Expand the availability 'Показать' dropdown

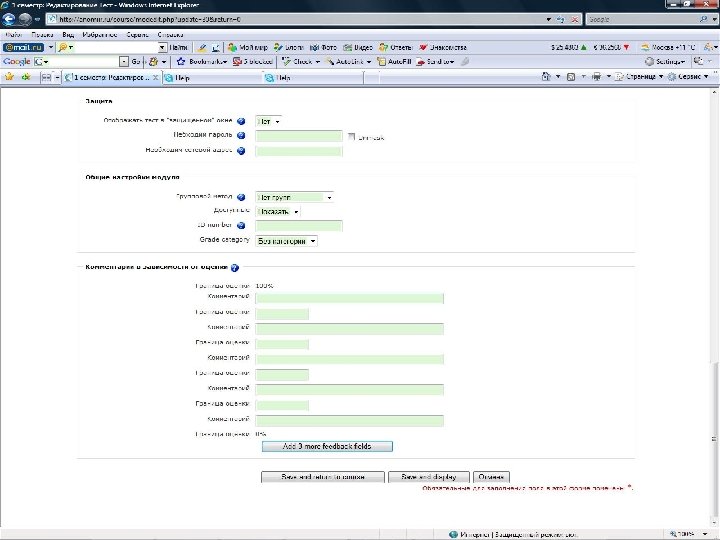(x=278, y=212)
